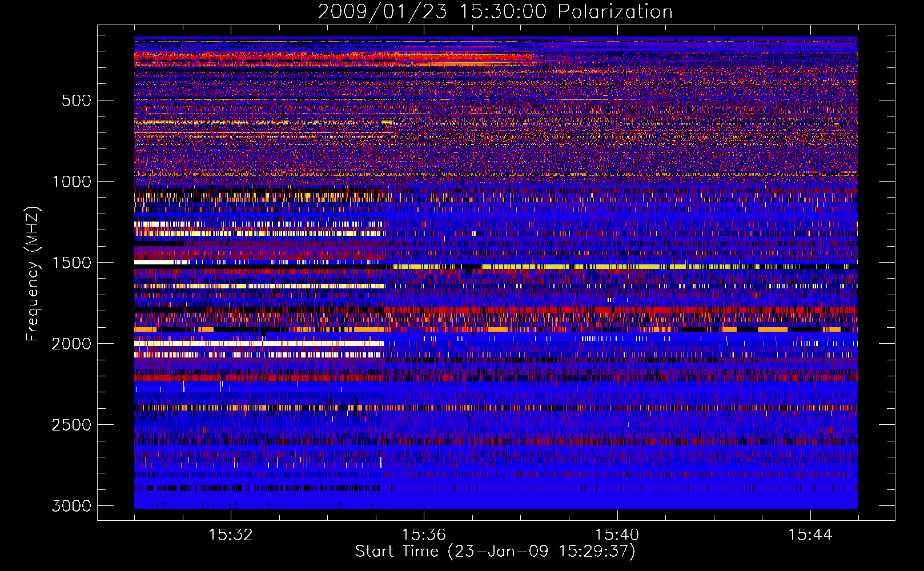
Task: Click the 3000 frequency tick label
Action: pos(71,506)
